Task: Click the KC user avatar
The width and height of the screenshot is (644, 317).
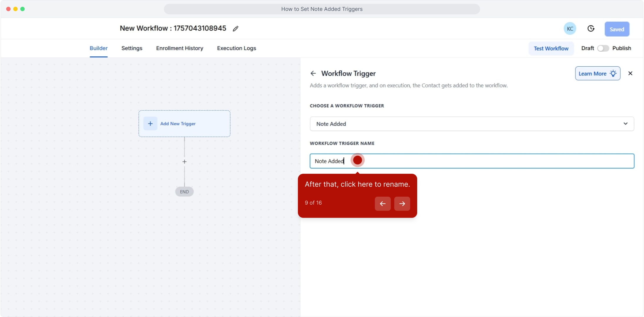Action: point(570,29)
